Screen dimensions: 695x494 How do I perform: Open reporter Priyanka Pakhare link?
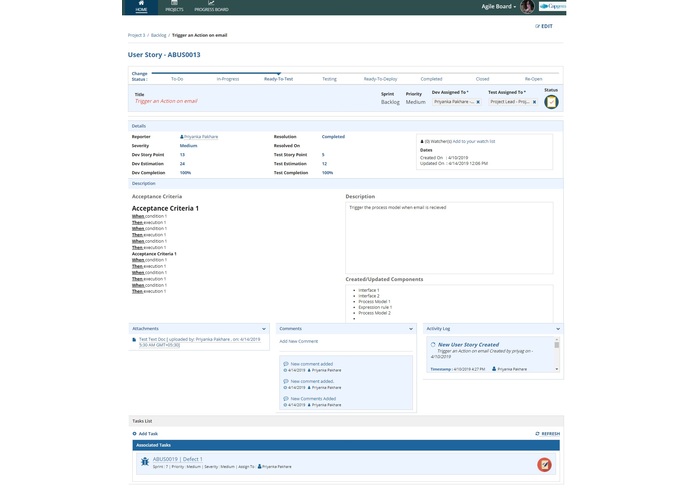201,137
